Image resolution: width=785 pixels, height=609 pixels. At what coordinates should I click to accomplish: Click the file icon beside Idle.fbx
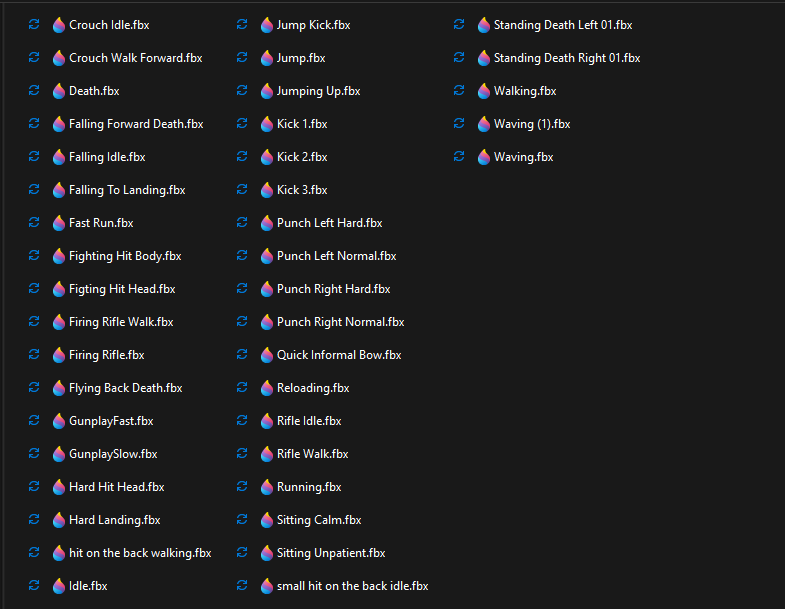(59, 586)
